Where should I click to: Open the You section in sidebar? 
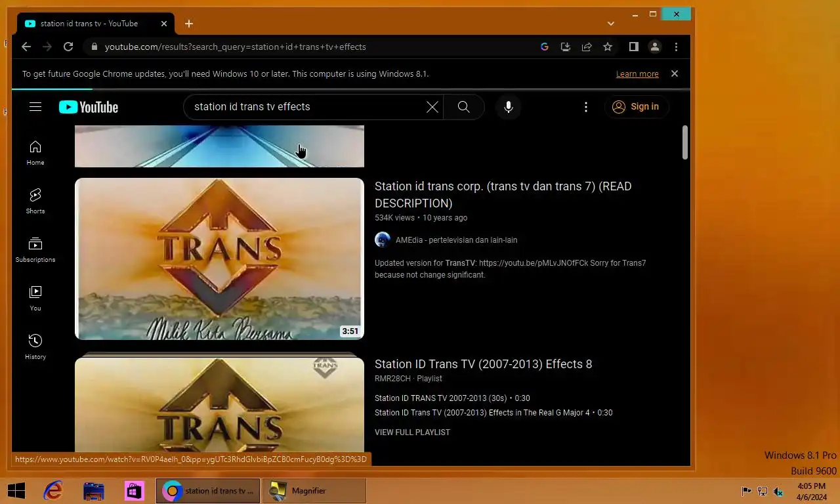[x=35, y=299]
